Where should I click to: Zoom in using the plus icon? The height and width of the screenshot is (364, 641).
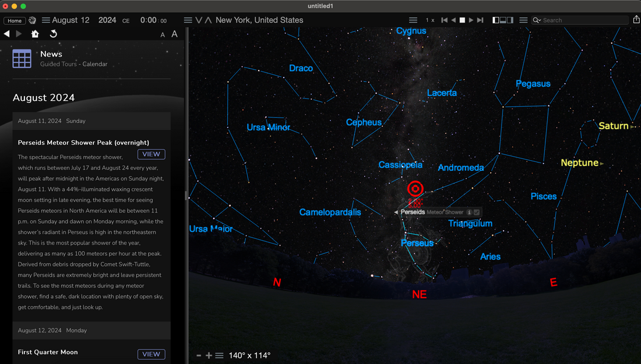coord(208,355)
